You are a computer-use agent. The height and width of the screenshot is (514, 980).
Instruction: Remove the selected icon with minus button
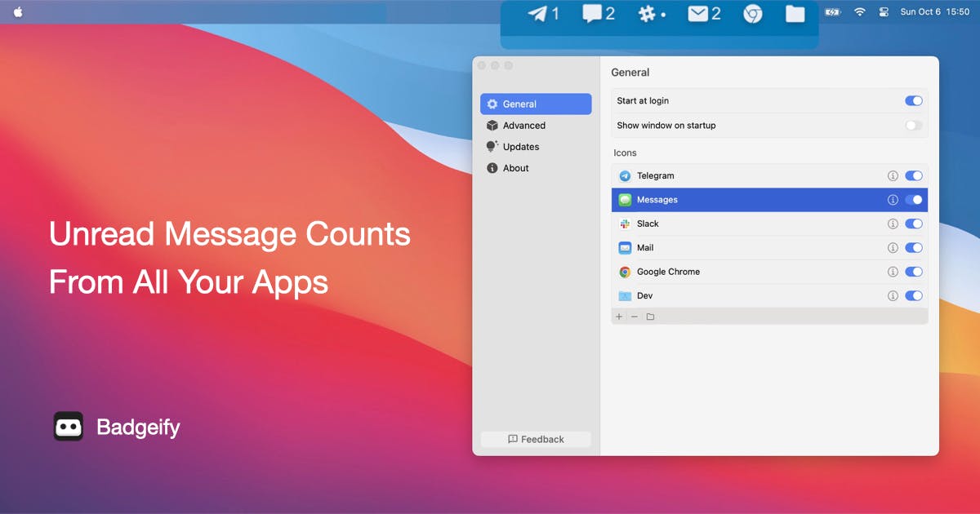pos(635,317)
